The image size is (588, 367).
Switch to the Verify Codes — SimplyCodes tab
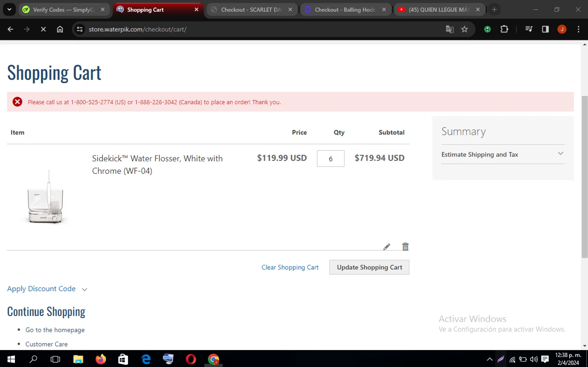(x=64, y=9)
